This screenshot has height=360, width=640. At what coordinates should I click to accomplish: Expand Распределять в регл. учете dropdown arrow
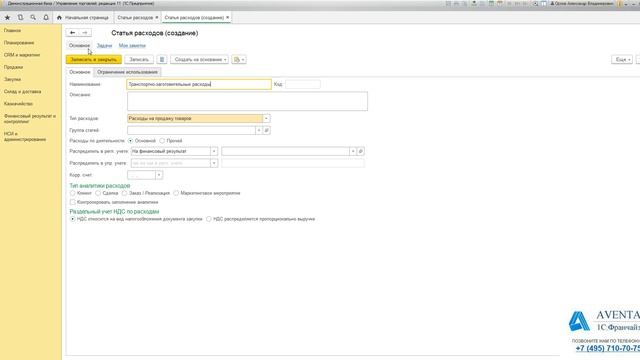pyautogui.click(x=214, y=151)
